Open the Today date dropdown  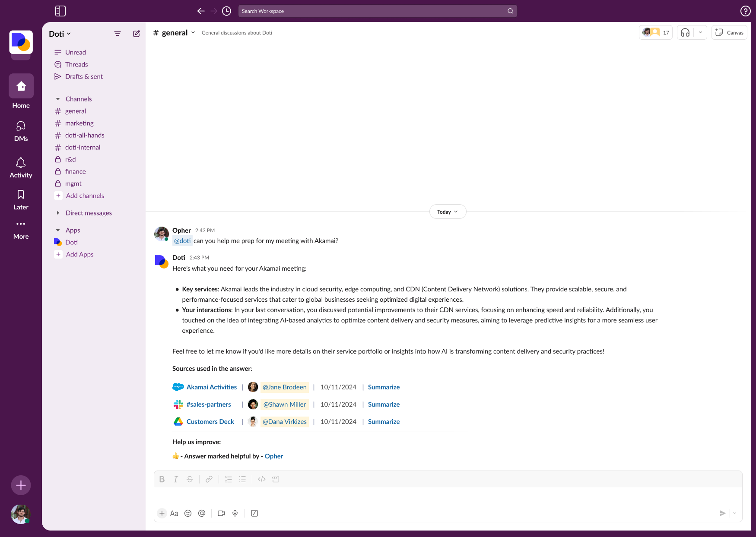click(x=448, y=212)
